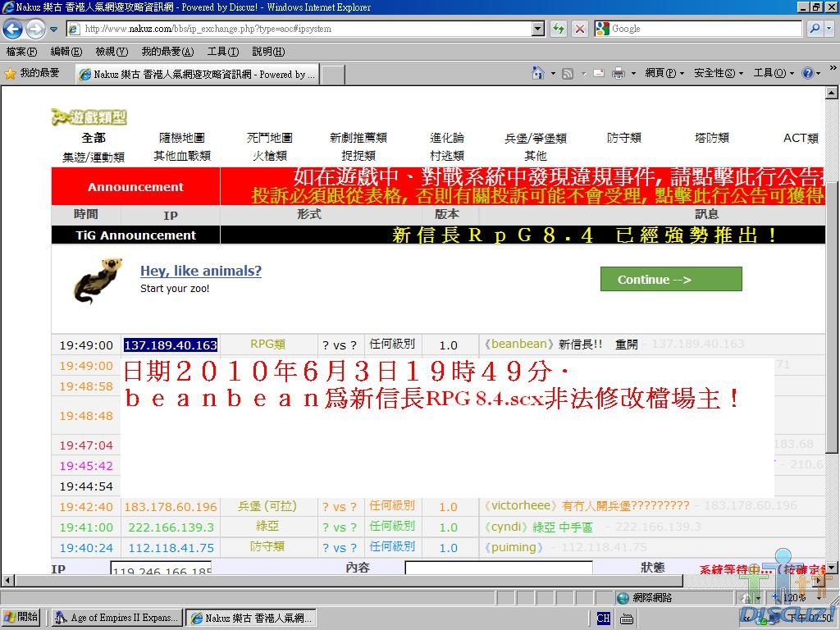The image size is (840, 630).
Task: Select the 隨機地圖 game type link
Action: (x=181, y=138)
